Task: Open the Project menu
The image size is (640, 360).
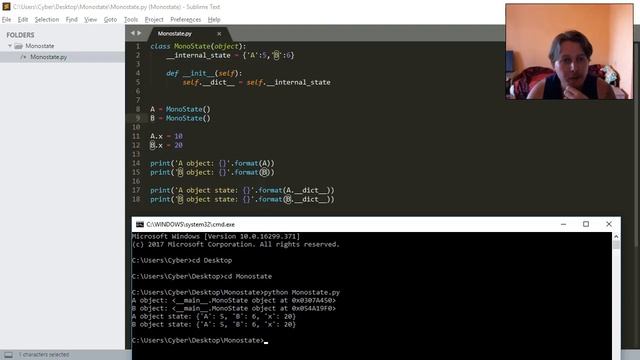Action: click(x=154, y=20)
